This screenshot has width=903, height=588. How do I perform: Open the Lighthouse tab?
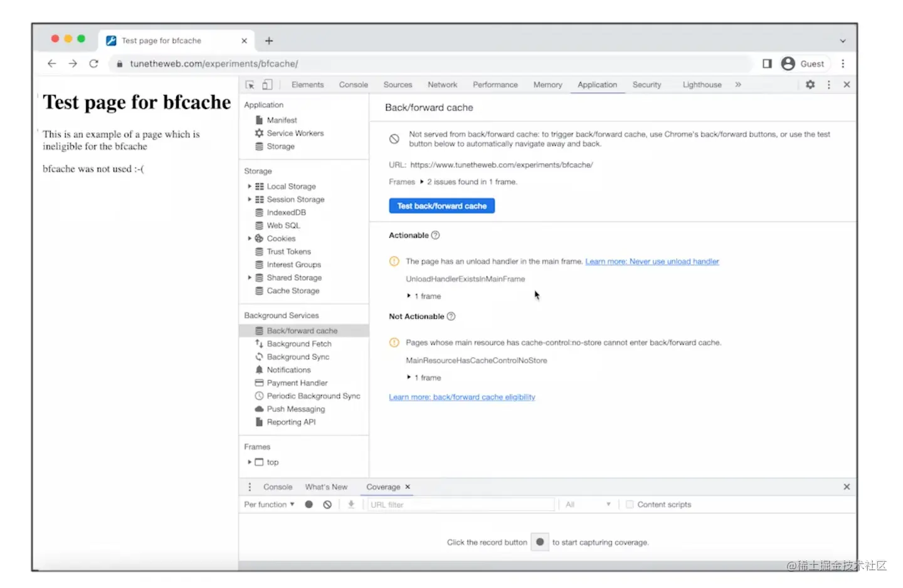click(702, 85)
